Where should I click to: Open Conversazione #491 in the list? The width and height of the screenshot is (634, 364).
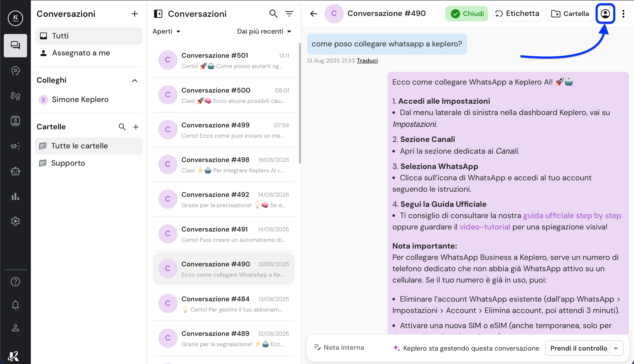[224, 234]
